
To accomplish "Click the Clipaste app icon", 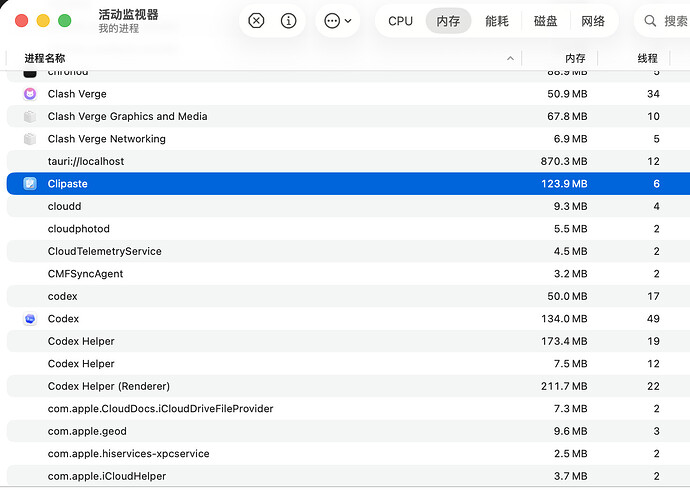I will pyautogui.click(x=30, y=183).
